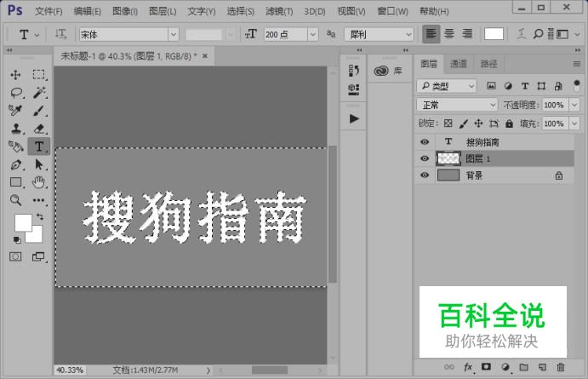Click the text color swatch
The height and width of the screenshot is (379, 588).
coord(494,34)
